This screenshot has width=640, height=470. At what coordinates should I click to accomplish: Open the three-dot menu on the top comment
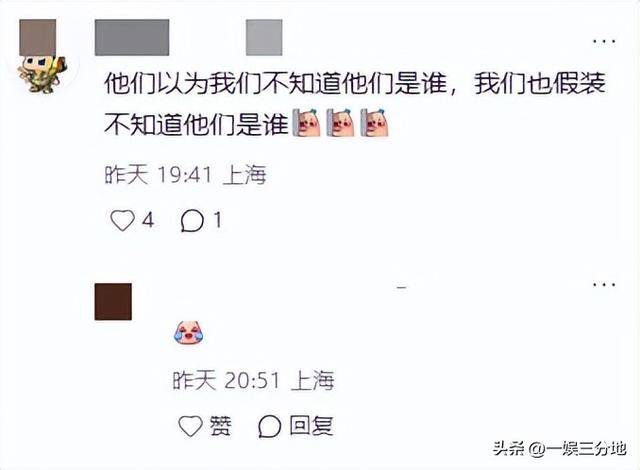pos(604,41)
